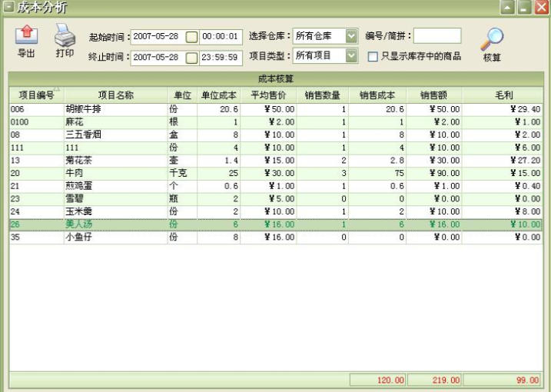Select the 胡椒牛排 row
551x392 pixels.
coord(275,109)
